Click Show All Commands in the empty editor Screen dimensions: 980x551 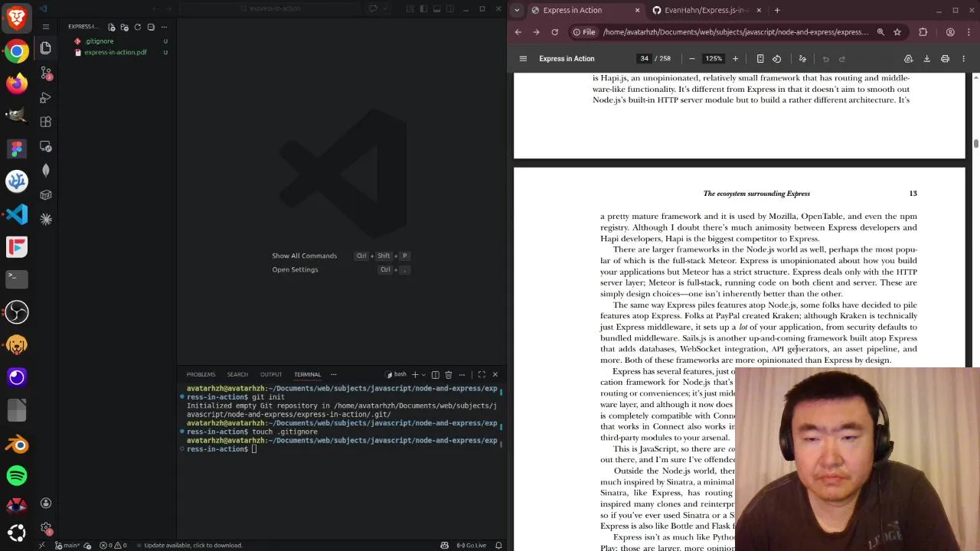tap(304, 256)
